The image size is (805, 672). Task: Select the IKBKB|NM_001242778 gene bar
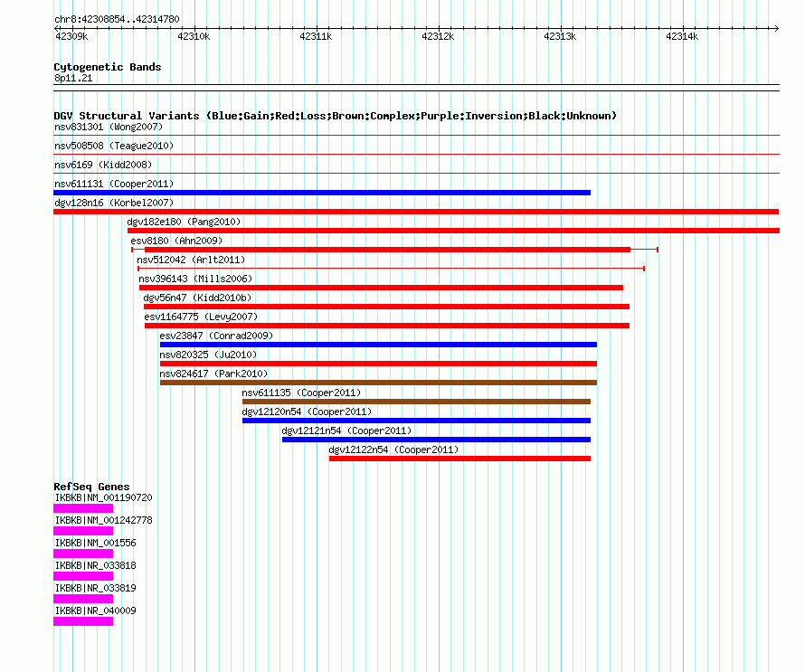pos(83,531)
